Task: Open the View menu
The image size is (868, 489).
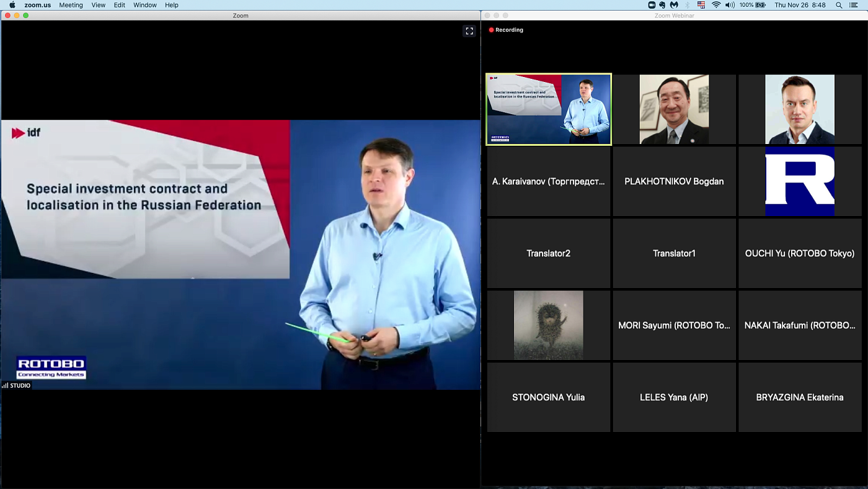Action: [98, 5]
